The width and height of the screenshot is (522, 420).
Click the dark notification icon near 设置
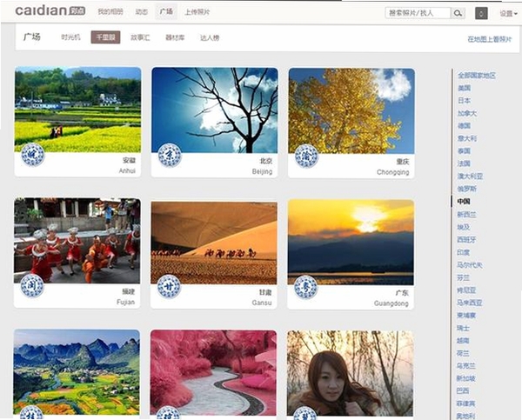481,13
